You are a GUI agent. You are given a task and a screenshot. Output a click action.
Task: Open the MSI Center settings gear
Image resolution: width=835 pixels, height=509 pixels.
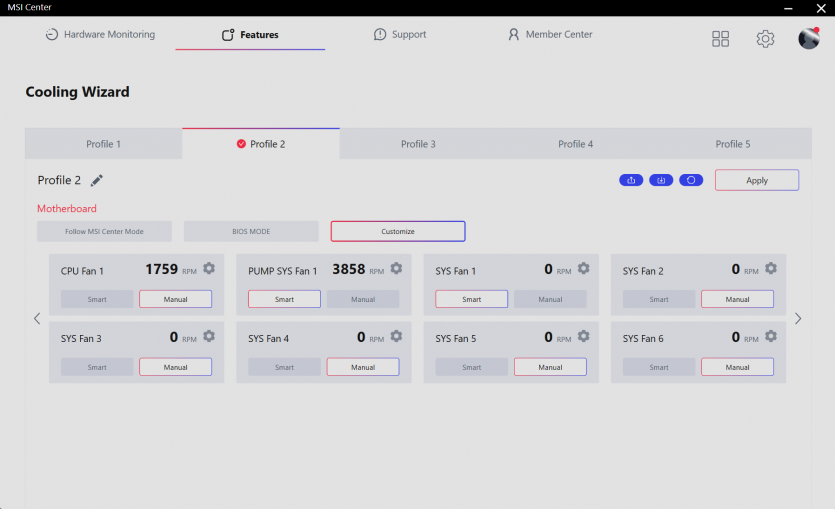point(765,39)
